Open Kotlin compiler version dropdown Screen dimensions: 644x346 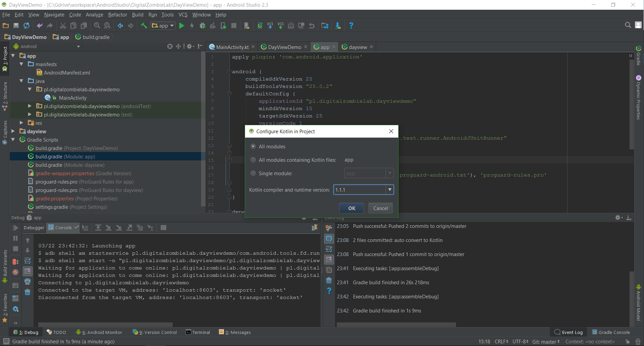[x=390, y=190]
